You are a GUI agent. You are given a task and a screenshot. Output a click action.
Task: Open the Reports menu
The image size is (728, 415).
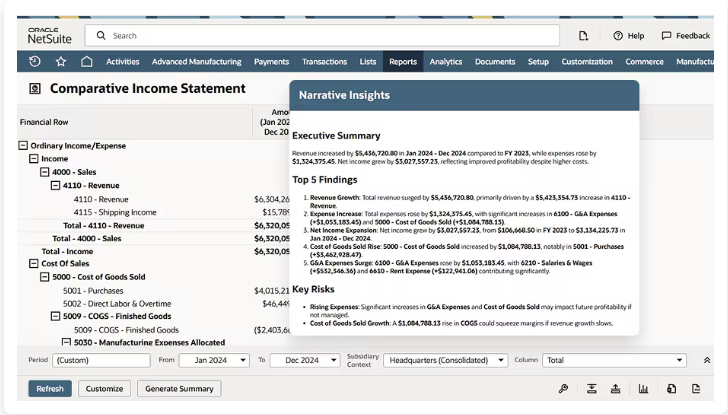[x=403, y=62]
